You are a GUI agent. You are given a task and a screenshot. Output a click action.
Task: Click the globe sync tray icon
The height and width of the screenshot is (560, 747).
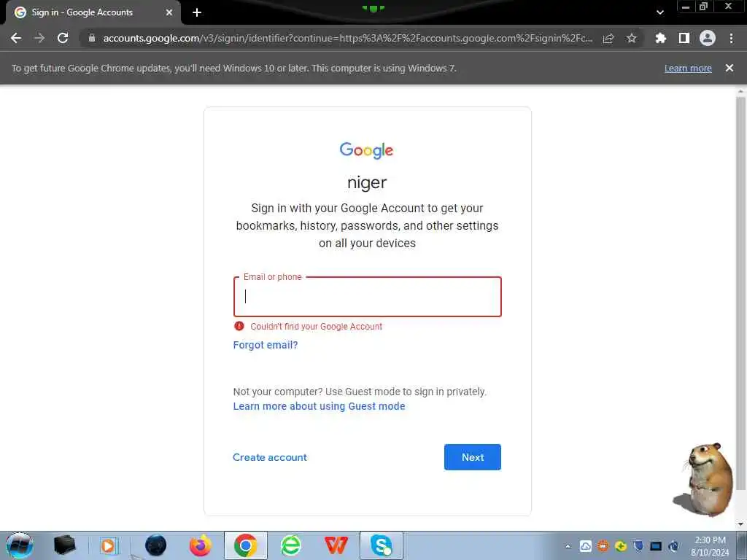(x=673, y=546)
